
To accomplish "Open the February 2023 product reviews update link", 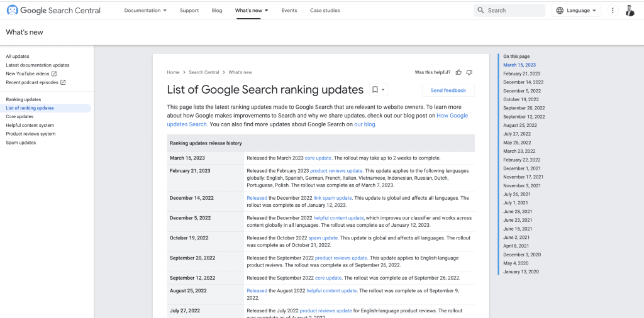I will pos(336,171).
